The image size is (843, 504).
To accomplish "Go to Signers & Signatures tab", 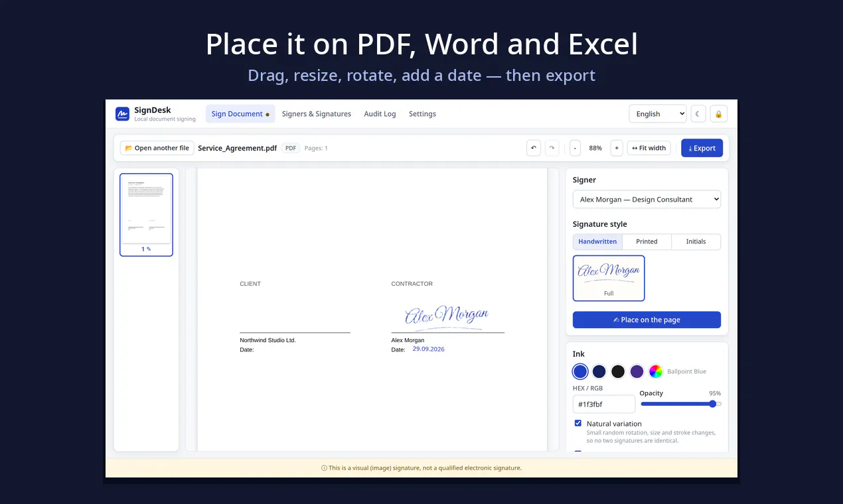I will 317,114.
